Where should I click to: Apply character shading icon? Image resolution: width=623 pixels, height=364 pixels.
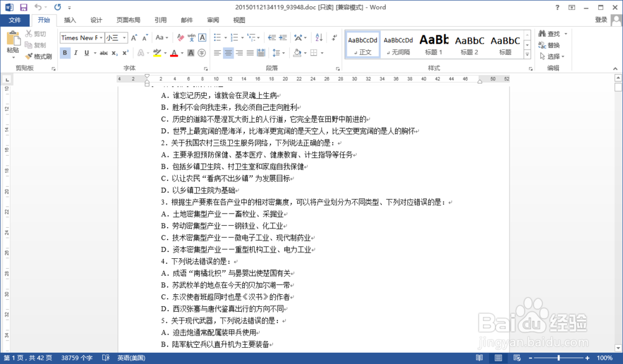191,53
